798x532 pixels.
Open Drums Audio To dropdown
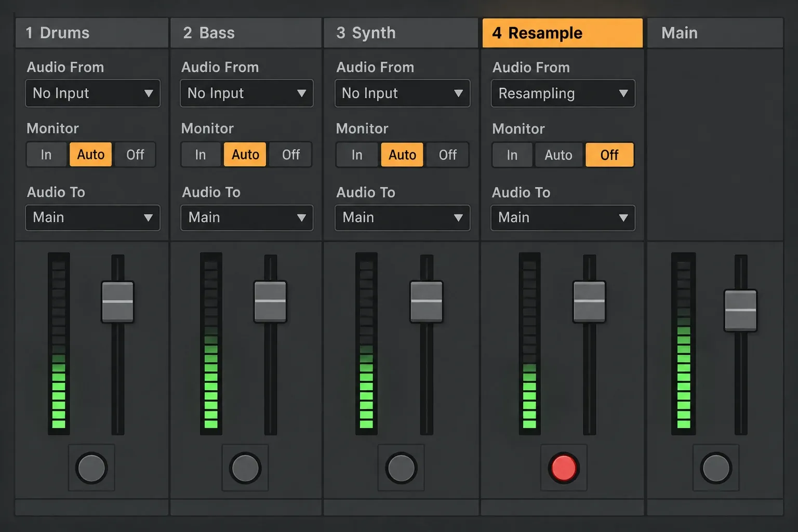(x=93, y=217)
